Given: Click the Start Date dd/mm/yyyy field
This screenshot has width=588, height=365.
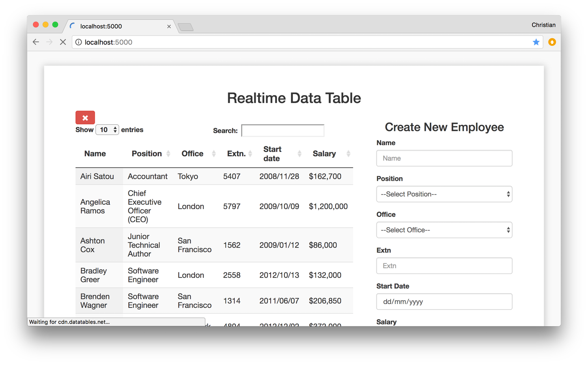Looking at the screenshot, I should click(444, 301).
